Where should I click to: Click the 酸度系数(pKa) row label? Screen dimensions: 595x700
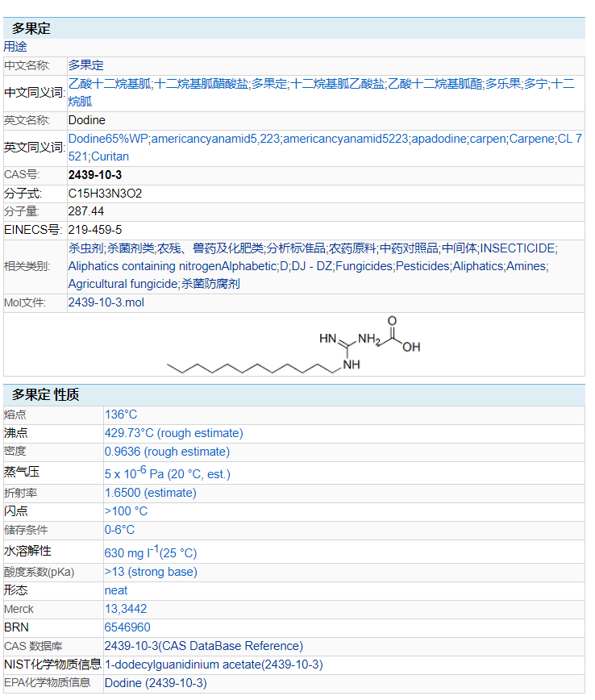point(39,573)
